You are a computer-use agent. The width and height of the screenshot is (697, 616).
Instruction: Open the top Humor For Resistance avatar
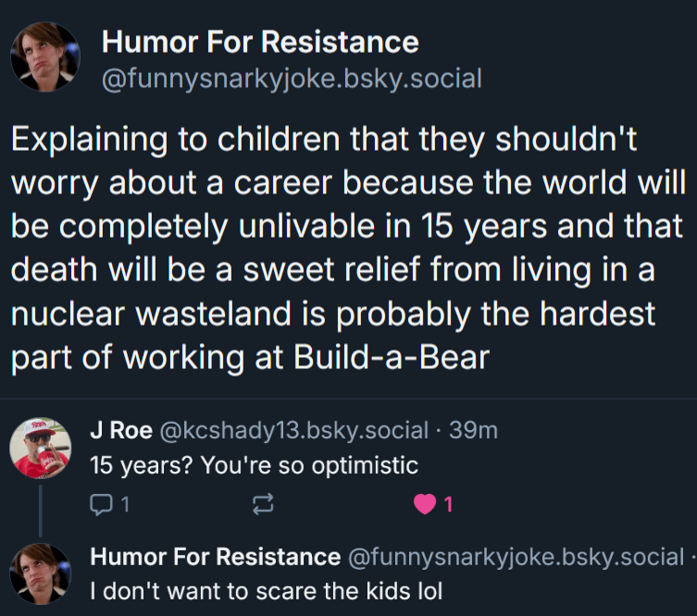click(45, 57)
